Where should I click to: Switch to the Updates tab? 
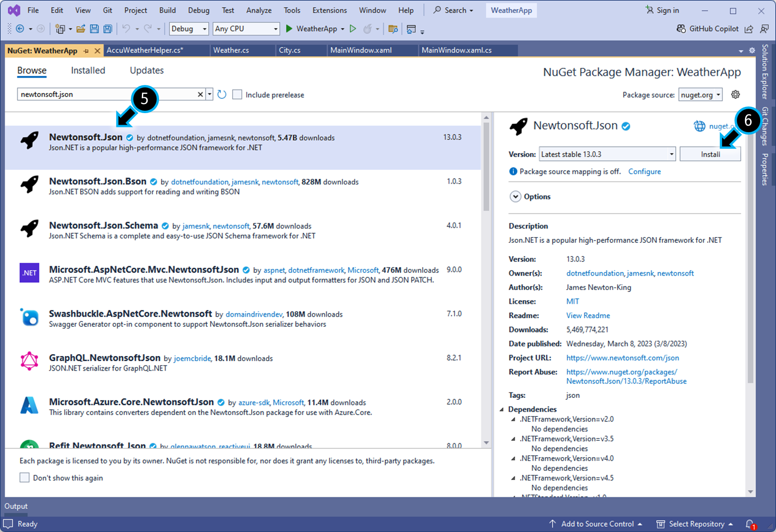pos(147,70)
